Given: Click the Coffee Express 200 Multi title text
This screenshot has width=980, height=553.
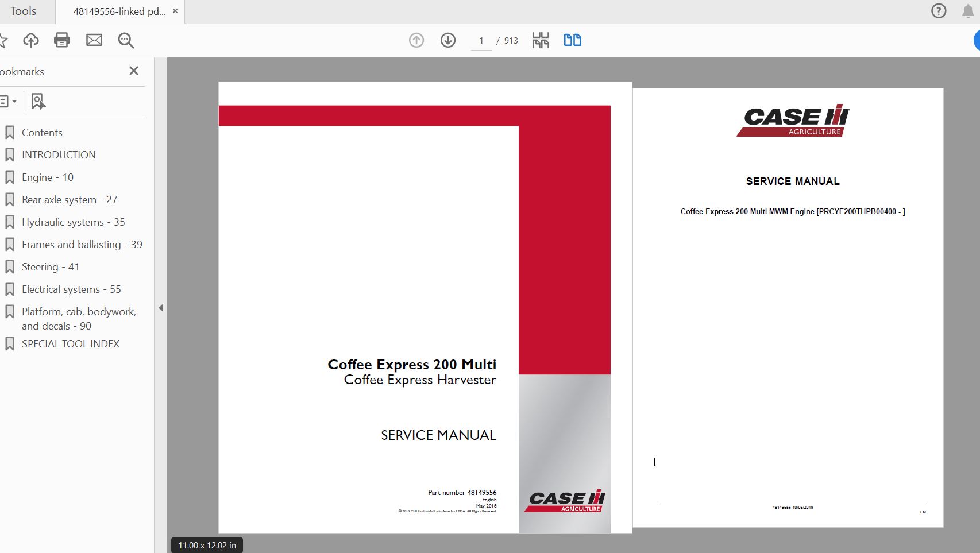Looking at the screenshot, I should (412, 365).
